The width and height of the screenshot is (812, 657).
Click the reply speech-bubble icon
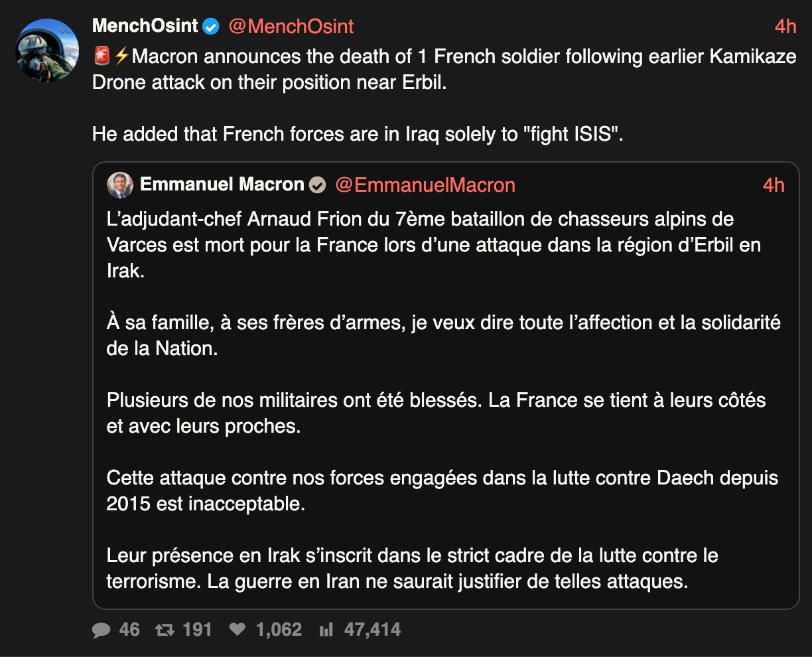101,630
